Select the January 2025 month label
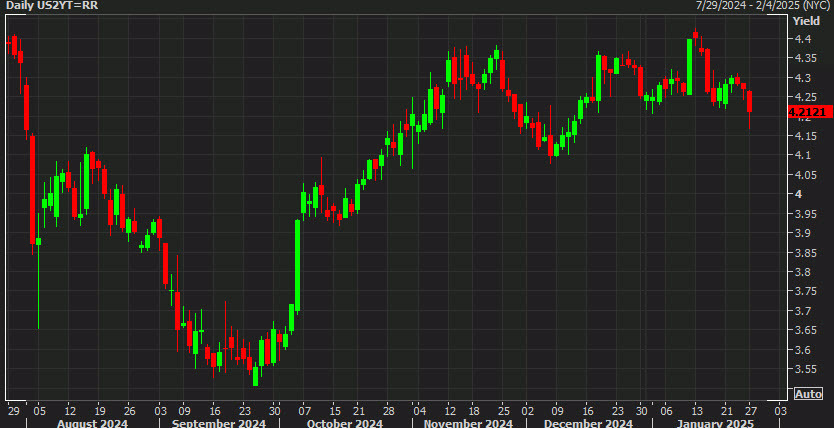 click(x=714, y=423)
